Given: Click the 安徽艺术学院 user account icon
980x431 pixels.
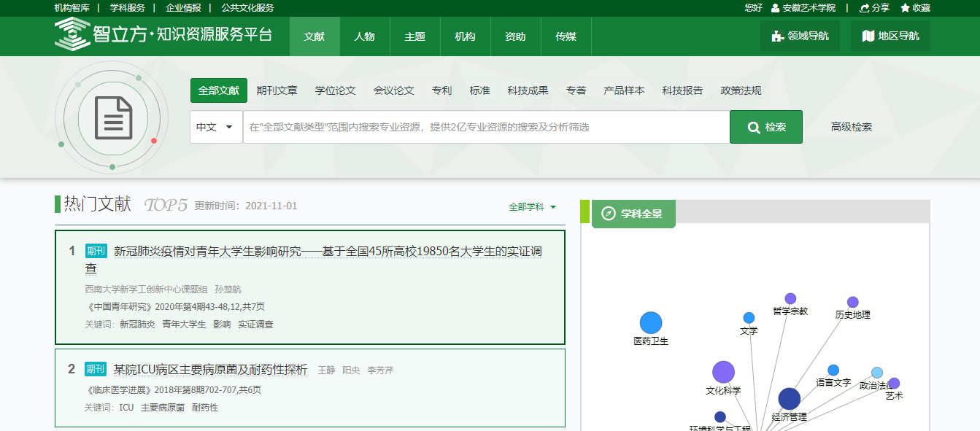Looking at the screenshot, I should 775,8.
